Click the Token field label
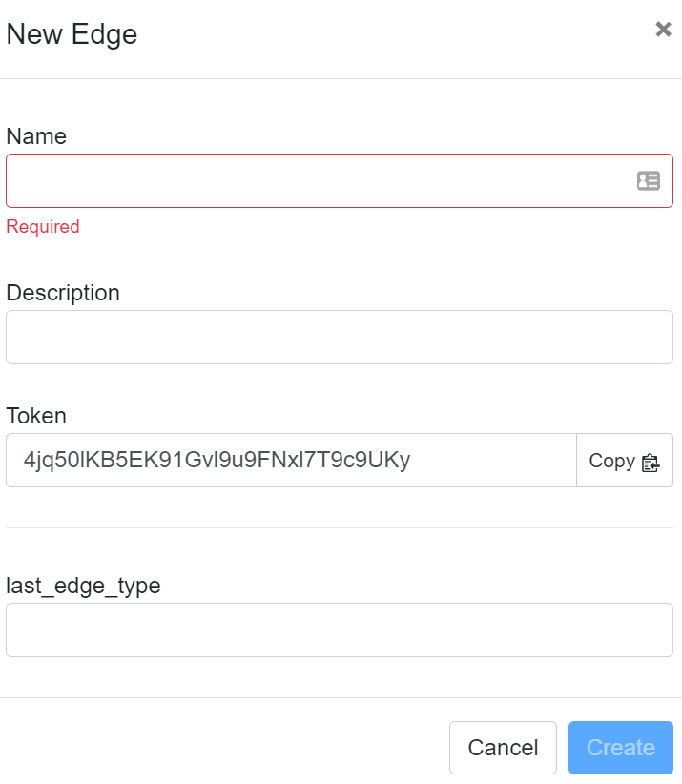Viewport: 682px width, 784px height. 36,416
